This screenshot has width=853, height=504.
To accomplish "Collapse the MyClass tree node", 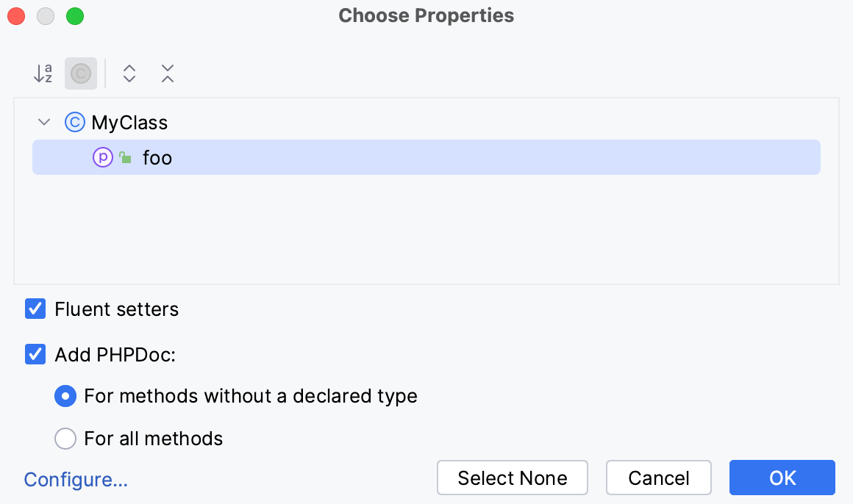I will pyautogui.click(x=43, y=122).
